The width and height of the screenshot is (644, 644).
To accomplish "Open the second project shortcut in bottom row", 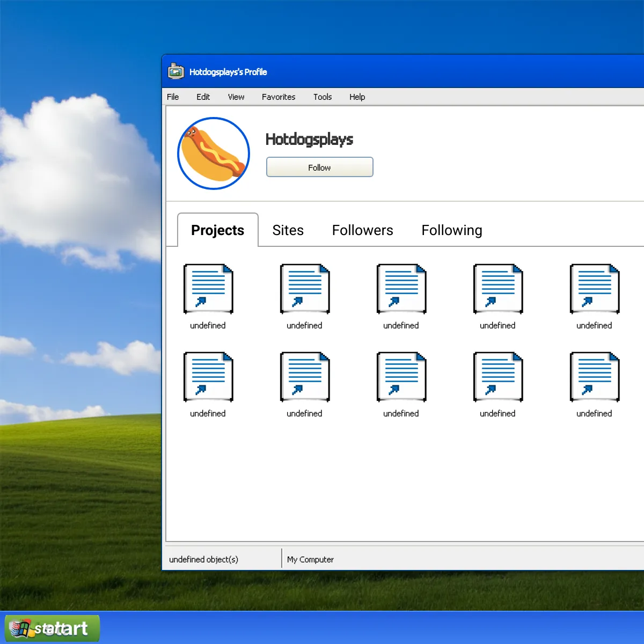I will pos(305,377).
